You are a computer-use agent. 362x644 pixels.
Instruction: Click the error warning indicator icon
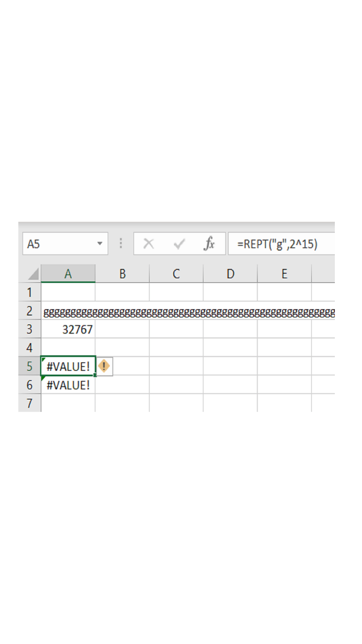coord(104,366)
